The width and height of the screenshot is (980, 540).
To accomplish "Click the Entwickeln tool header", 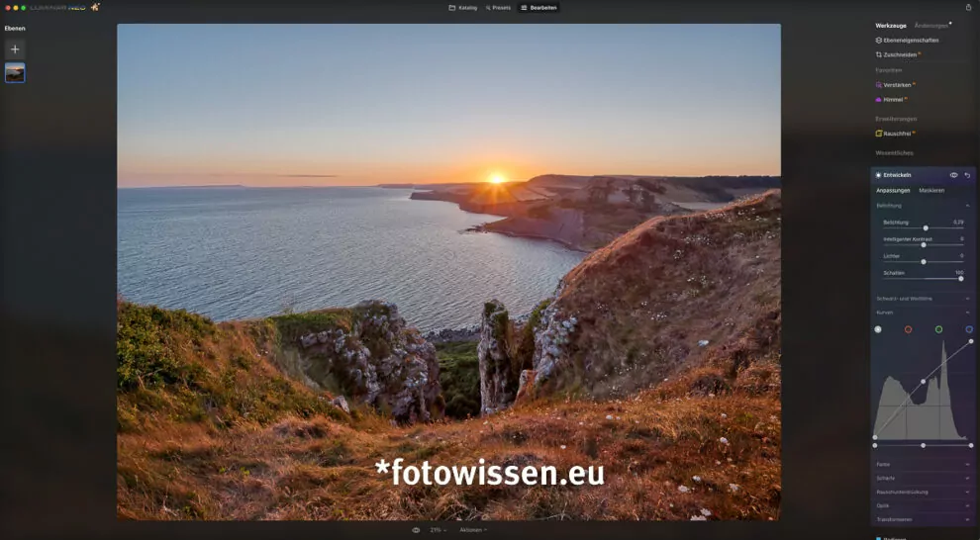I will (x=898, y=175).
